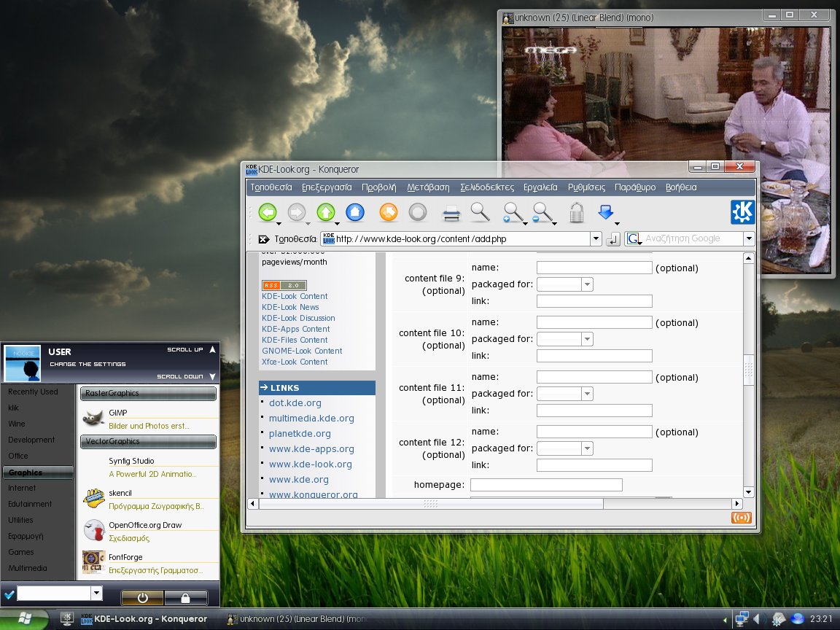
Task: Click the Go button beside URL field
Action: (x=613, y=239)
